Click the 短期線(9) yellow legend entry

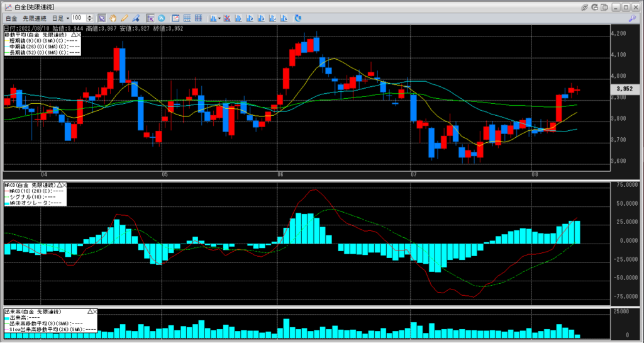[42, 41]
